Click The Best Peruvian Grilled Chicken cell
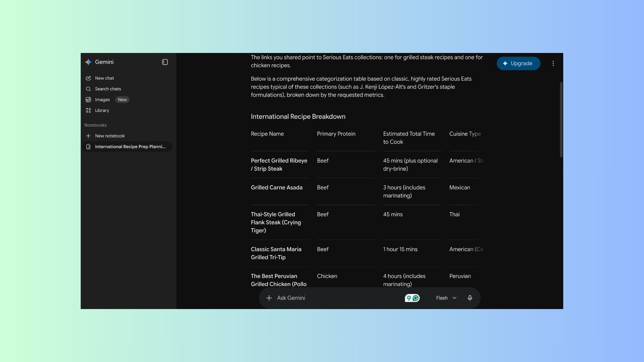 (x=279, y=280)
